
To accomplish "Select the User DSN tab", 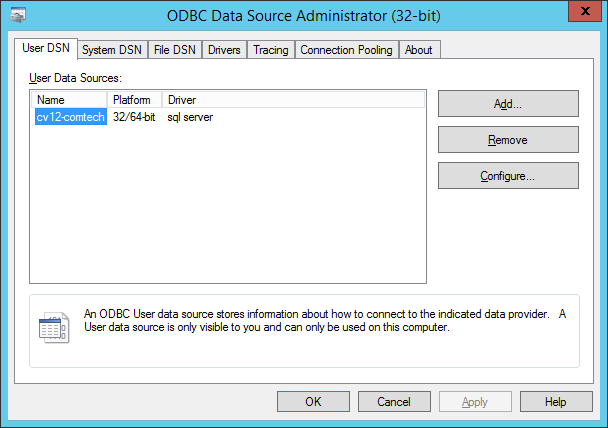I will click(46, 48).
